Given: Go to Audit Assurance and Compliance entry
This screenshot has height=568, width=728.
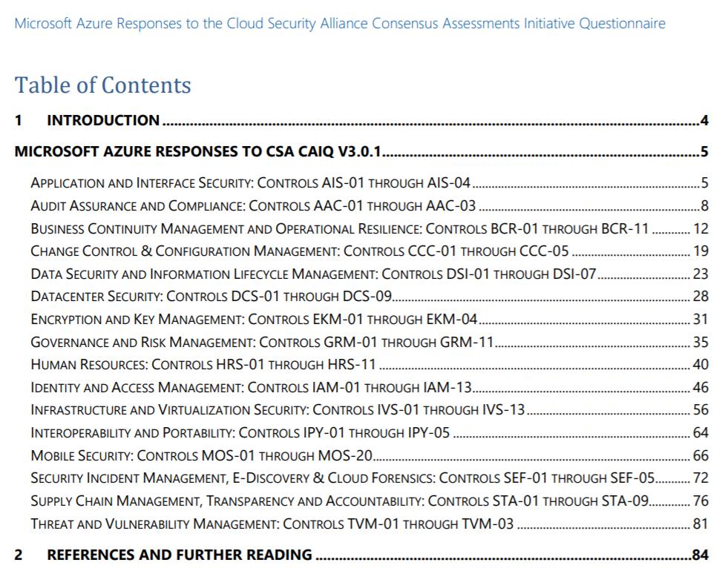Looking at the screenshot, I should [x=370, y=205].
